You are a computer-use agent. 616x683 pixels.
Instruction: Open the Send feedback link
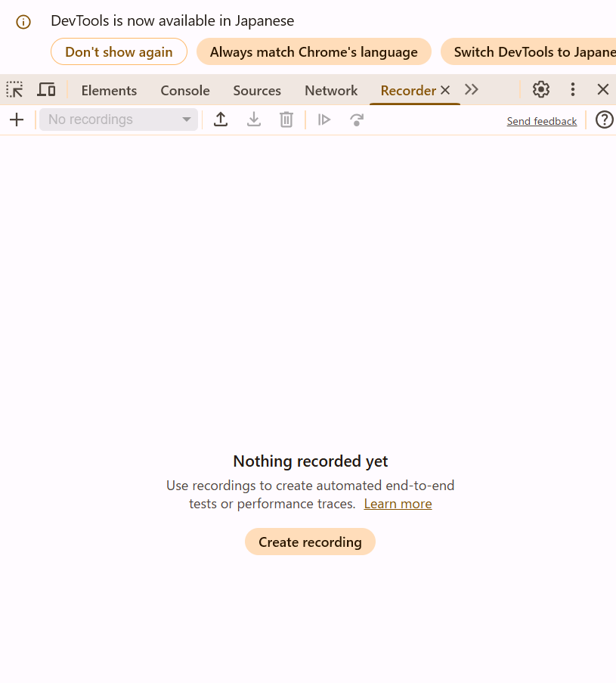tap(542, 121)
